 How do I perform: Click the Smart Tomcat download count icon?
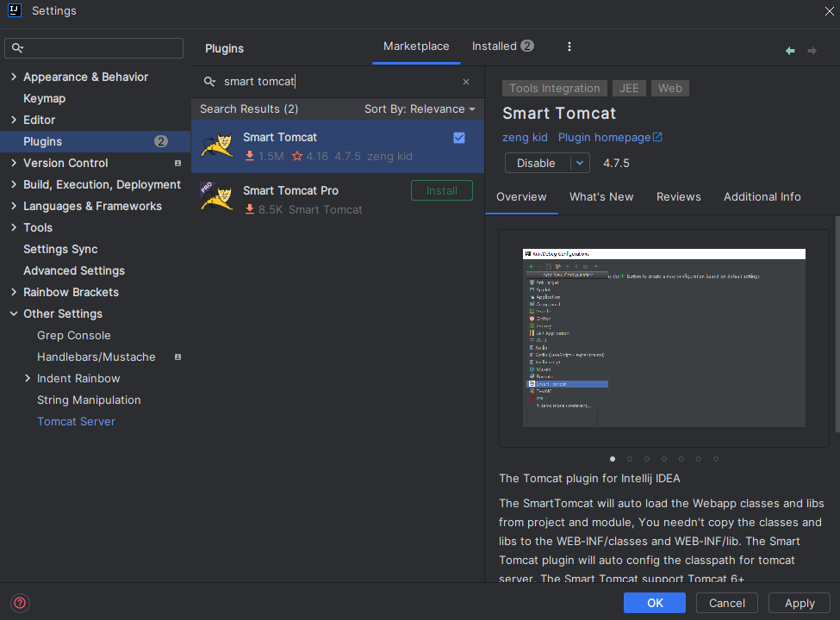coord(250,156)
